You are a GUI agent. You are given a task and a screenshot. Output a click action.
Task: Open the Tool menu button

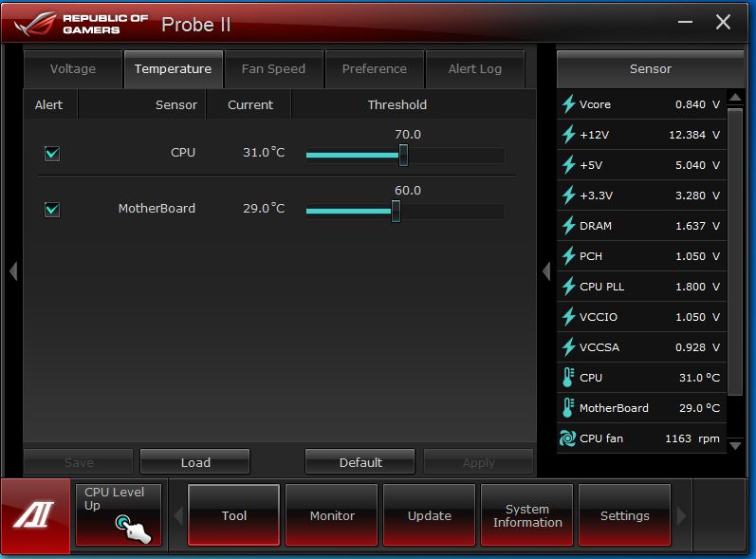point(234,515)
